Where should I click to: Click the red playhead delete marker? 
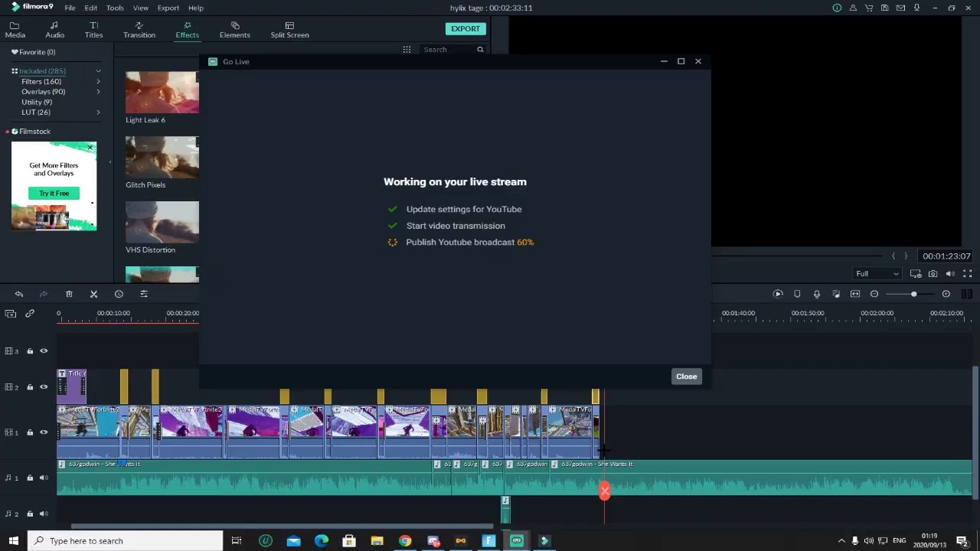605,491
